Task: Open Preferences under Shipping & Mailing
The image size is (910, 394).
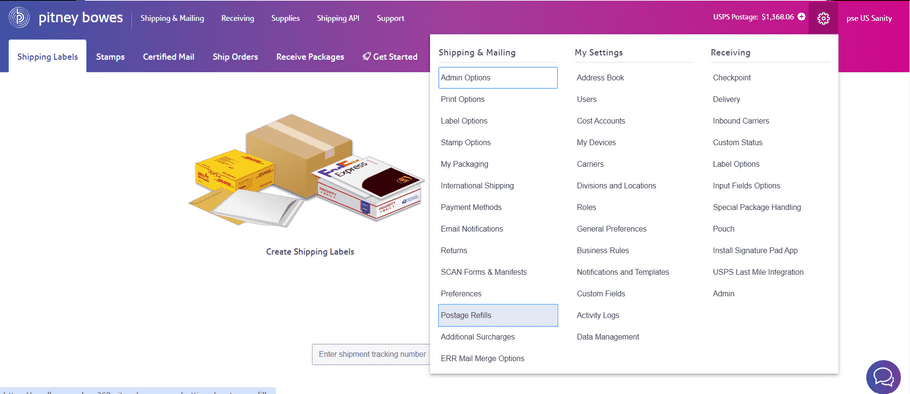Action: [461, 294]
